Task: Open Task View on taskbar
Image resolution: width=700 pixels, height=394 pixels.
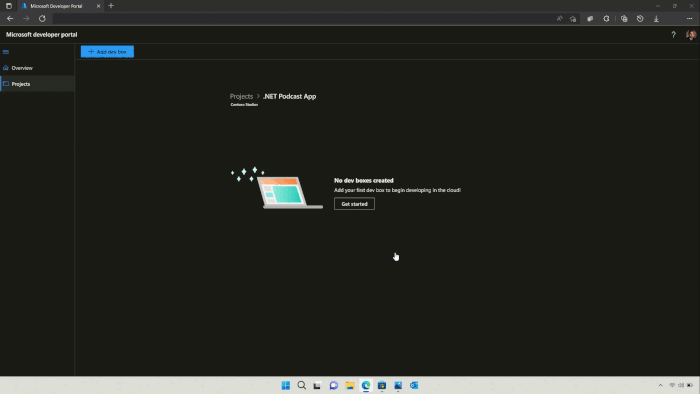Action: click(317, 385)
